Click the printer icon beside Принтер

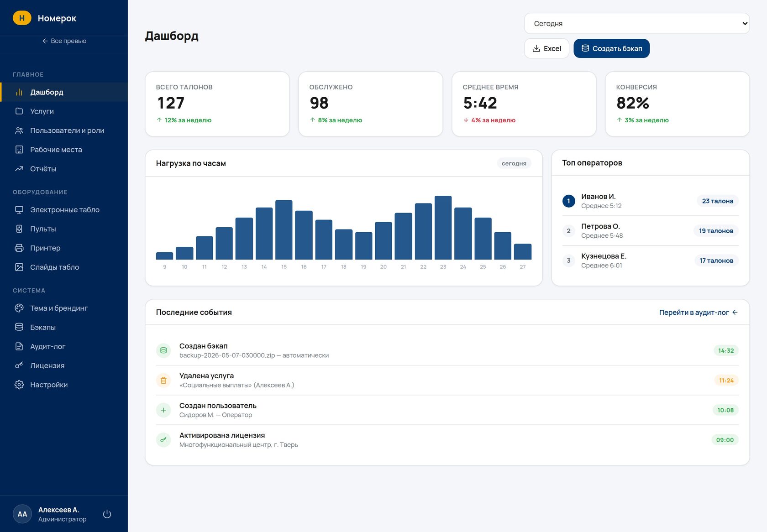(19, 248)
